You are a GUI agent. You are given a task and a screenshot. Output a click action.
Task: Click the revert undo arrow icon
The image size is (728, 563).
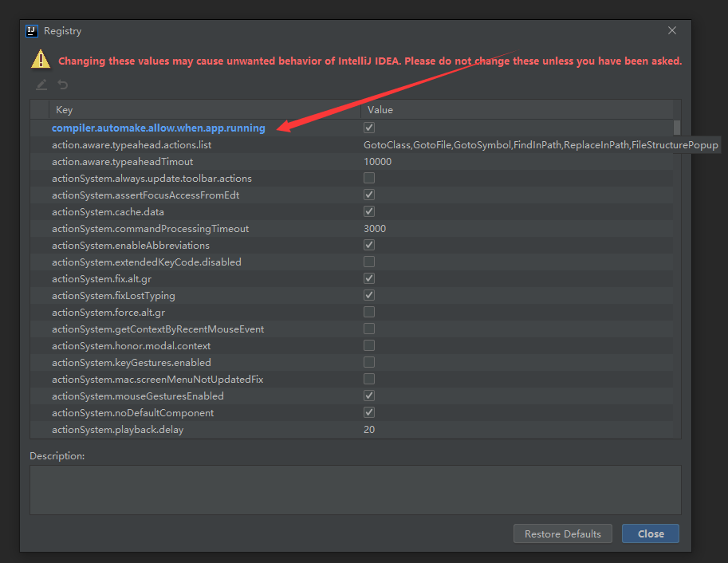(63, 85)
